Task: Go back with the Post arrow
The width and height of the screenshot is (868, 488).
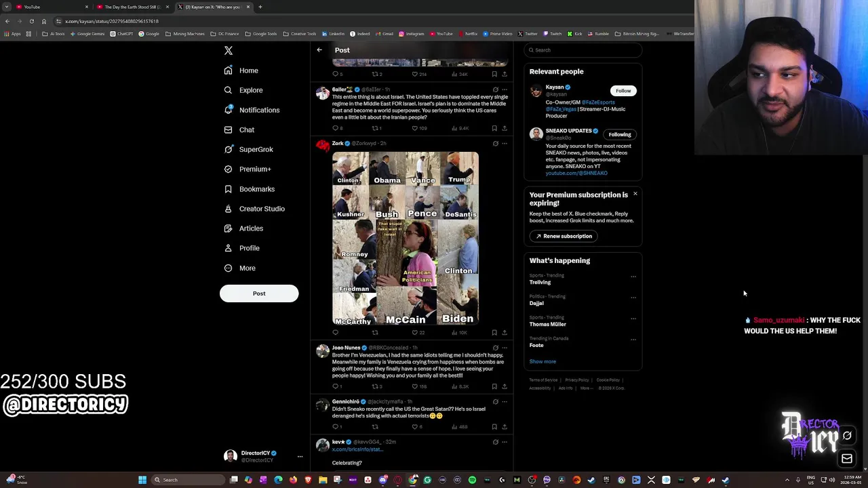Action: tap(319, 50)
